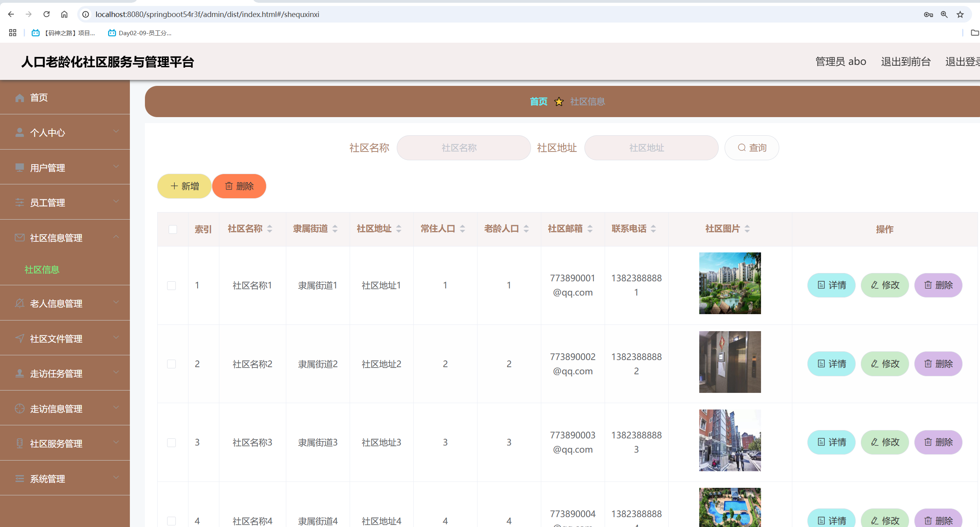Click the star icon in breadcrumb
980x527 pixels.
click(x=559, y=102)
